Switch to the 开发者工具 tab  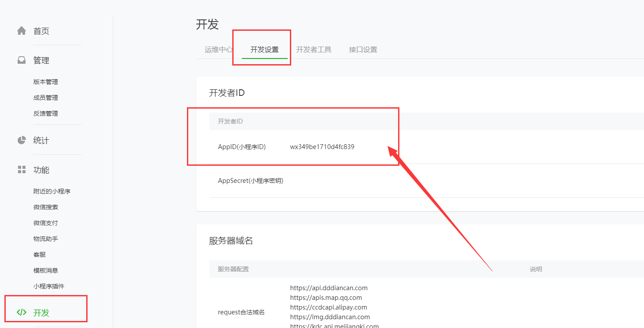pyautogui.click(x=314, y=50)
